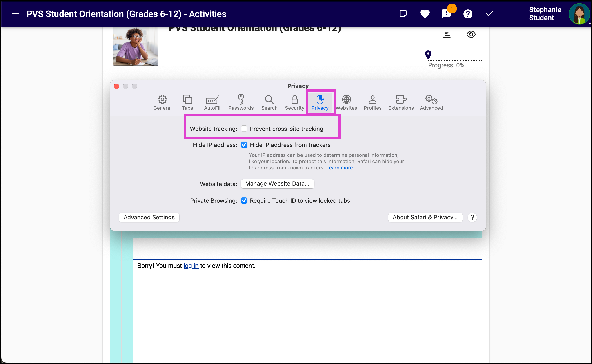The width and height of the screenshot is (592, 364).
Task: Click the student course thumbnail image
Action: (x=136, y=46)
